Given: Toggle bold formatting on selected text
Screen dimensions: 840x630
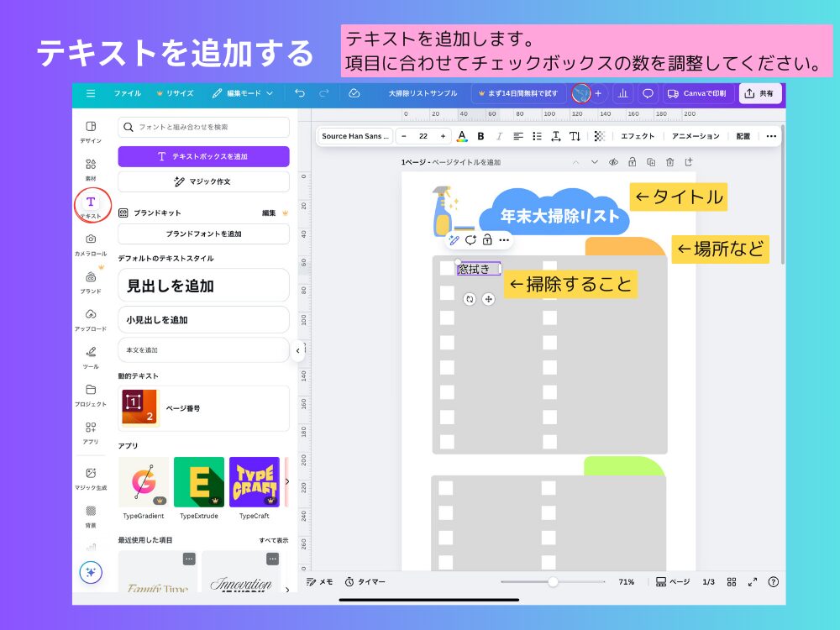Looking at the screenshot, I should pyautogui.click(x=480, y=136).
